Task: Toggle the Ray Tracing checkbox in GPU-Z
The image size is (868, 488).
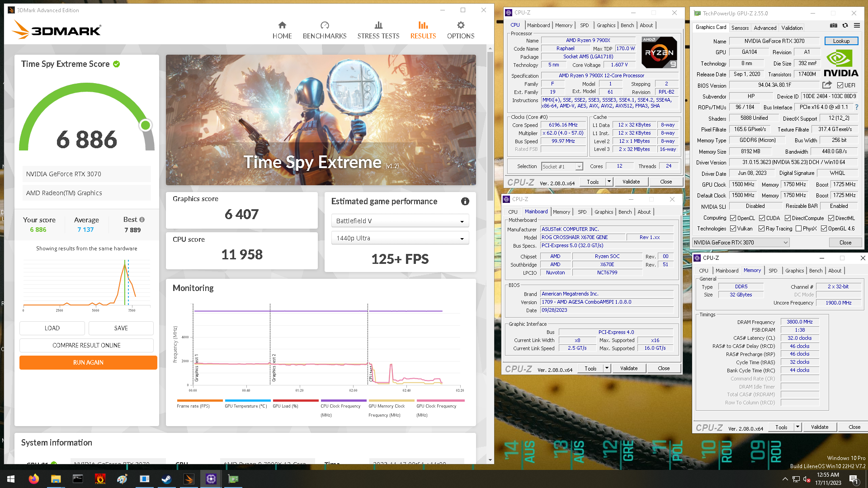Action: [x=762, y=229]
